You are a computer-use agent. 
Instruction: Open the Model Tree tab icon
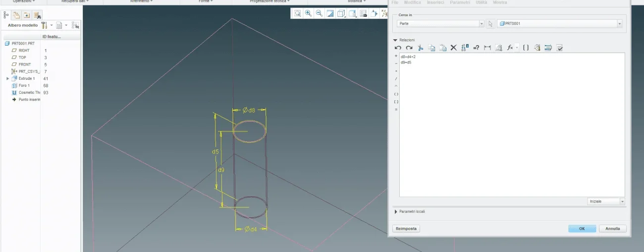(6, 15)
